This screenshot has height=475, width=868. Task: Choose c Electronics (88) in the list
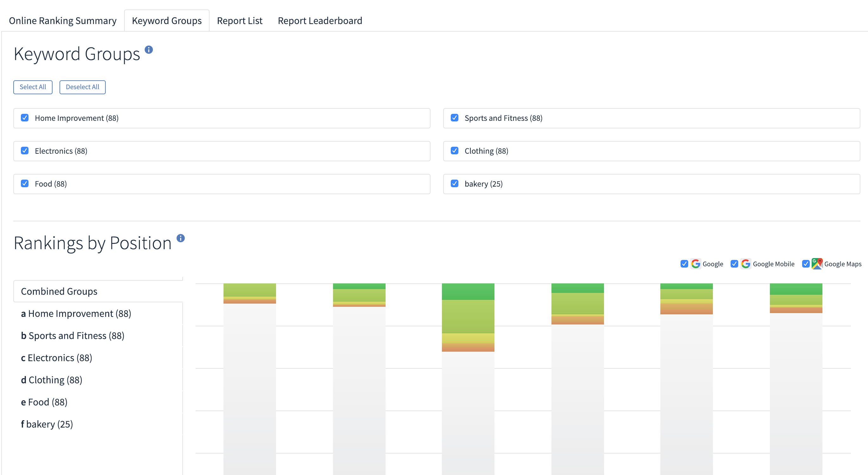[x=56, y=357]
